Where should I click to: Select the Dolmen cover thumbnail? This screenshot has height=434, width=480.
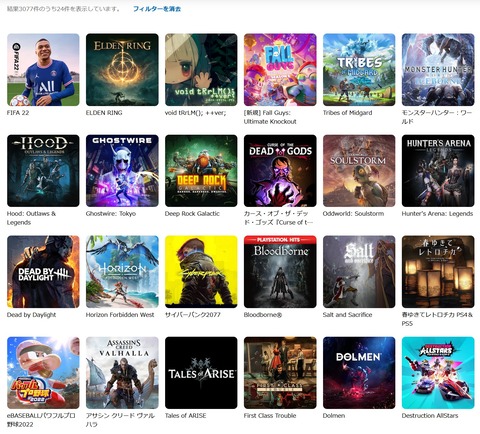359,373
